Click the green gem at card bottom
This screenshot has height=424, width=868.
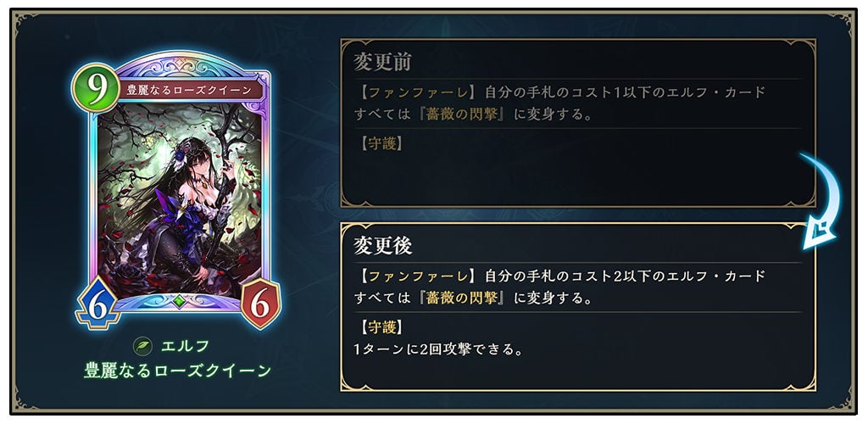point(178,301)
